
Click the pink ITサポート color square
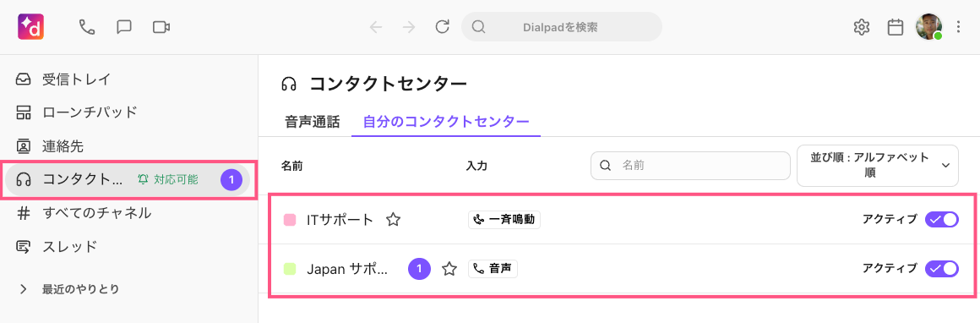point(290,220)
